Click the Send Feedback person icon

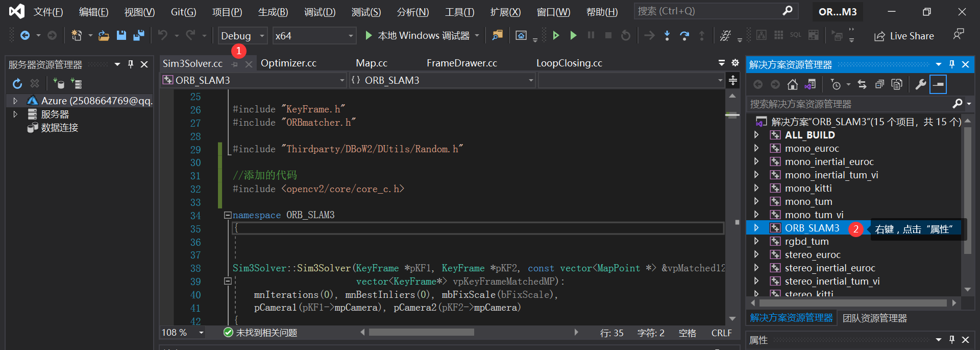pyautogui.click(x=958, y=35)
